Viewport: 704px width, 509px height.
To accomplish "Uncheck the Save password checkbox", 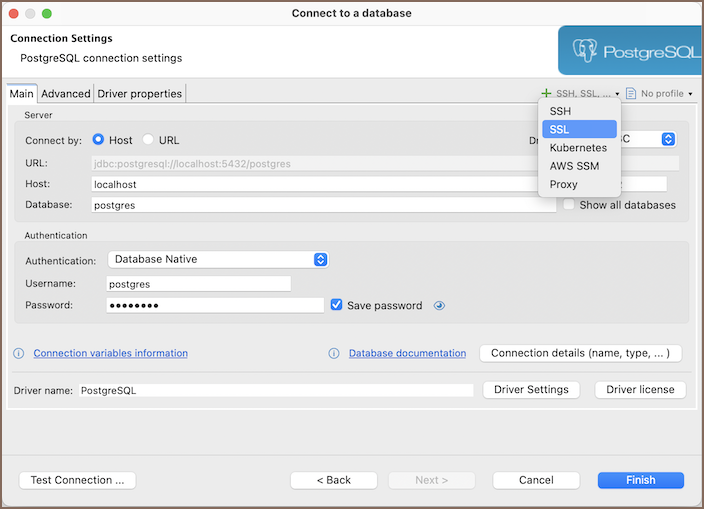I will coord(337,305).
